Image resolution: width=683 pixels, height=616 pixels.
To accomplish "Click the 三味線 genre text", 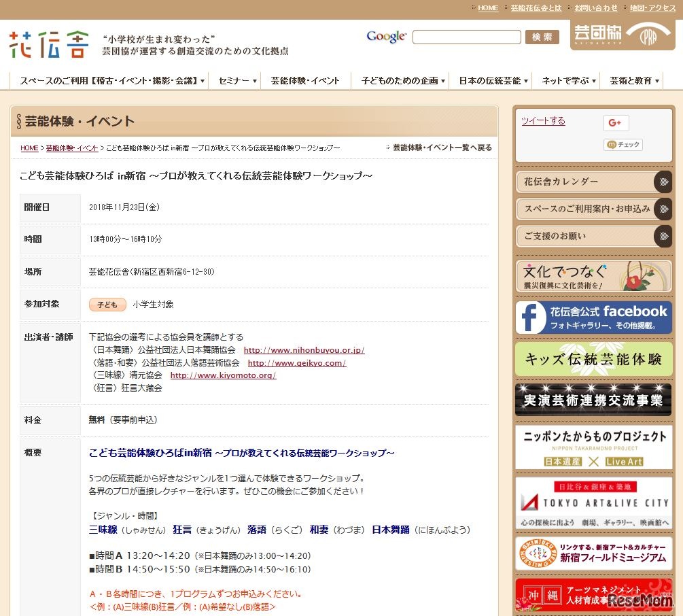I will point(103,530).
